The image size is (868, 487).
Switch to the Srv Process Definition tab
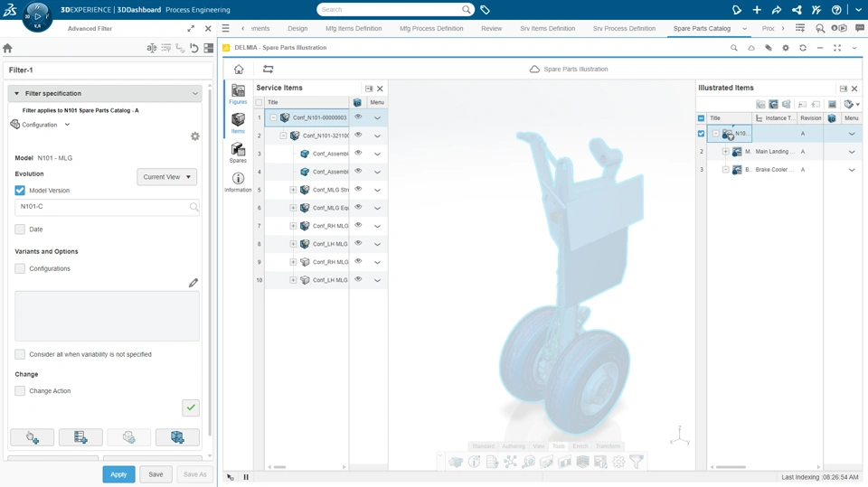point(624,28)
